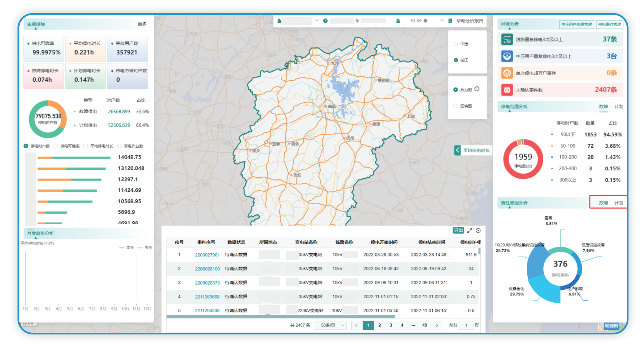Select the 带电作业数 ranking radio
The image size is (644, 349).
[x=119, y=146]
